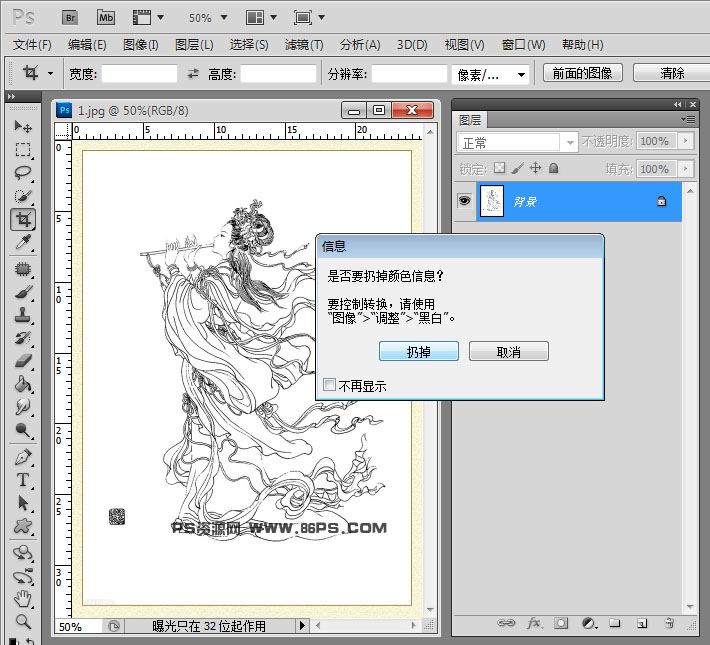Swap width and height values
The width and height of the screenshot is (710, 645).
pos(193,73)
